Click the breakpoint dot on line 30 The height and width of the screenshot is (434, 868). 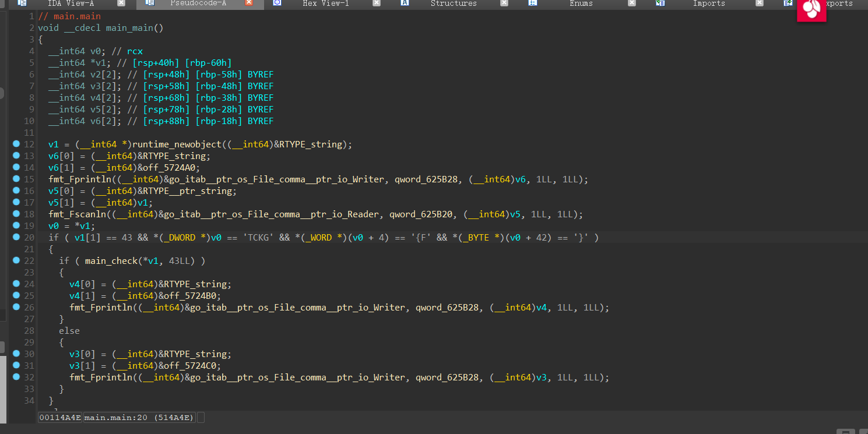coord(16,354)
